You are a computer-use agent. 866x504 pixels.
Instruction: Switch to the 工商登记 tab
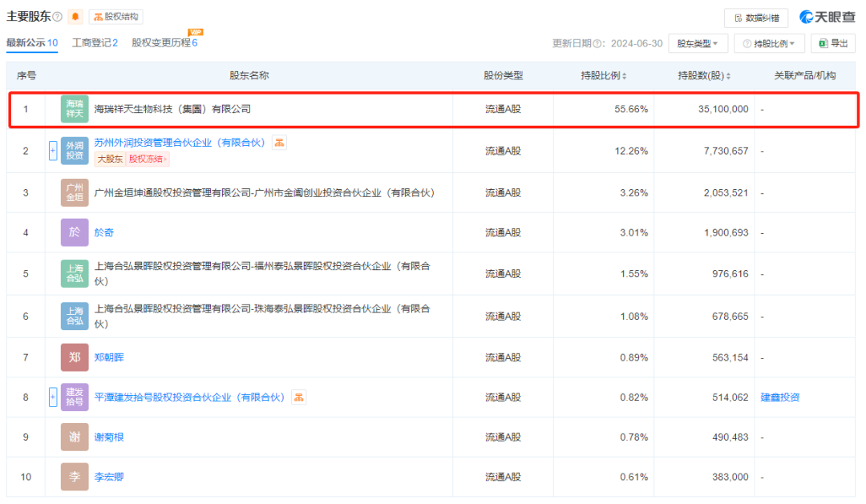coord(95,42)
